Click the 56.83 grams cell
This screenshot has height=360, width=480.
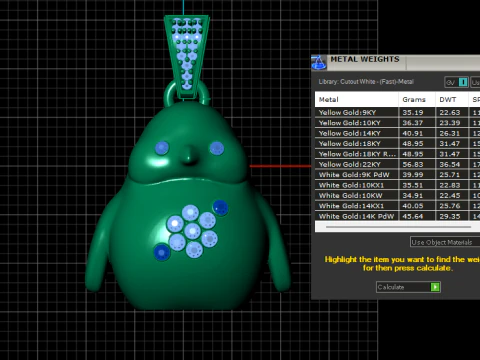coord(417,164)
